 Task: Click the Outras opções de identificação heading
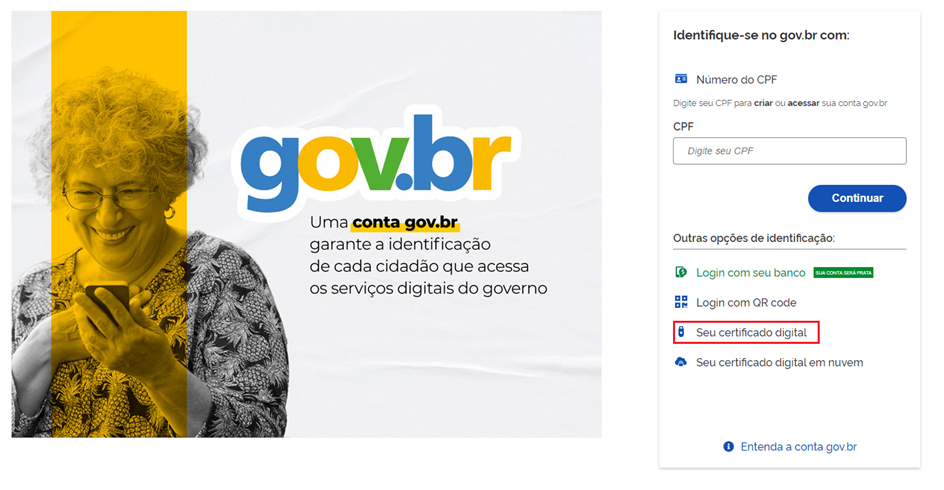[754, 238]
